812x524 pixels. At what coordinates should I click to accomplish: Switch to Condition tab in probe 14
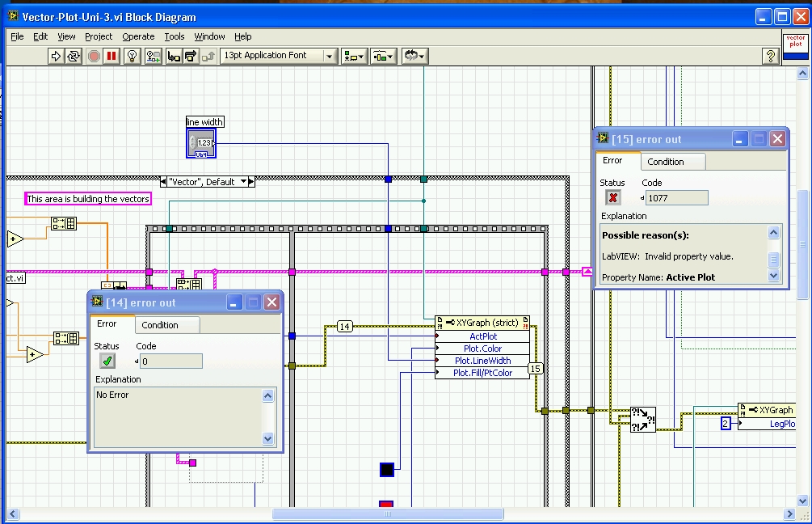pyautogui.click(x=160, y=325)
